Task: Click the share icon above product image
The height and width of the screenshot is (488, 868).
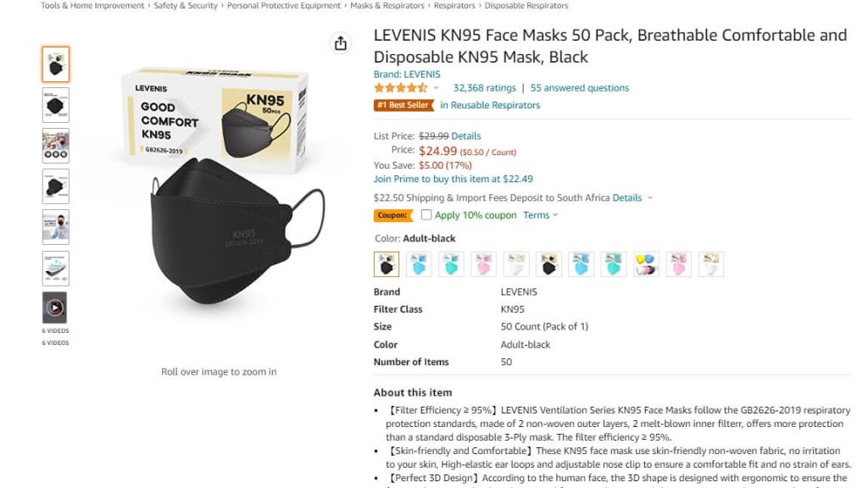Action: pos(341,43)
